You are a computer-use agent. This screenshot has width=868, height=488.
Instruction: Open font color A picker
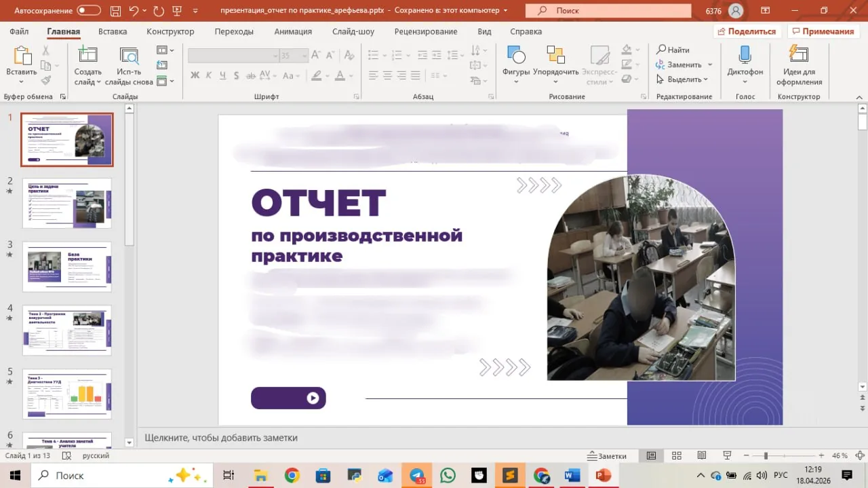click(340, 75)
